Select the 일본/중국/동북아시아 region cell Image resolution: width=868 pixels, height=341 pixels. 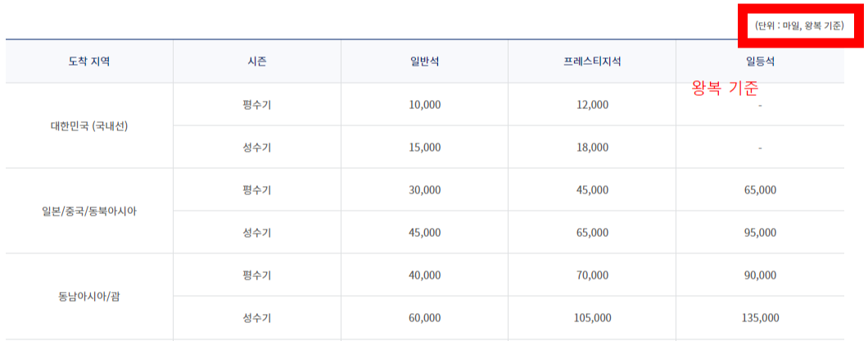89,211
